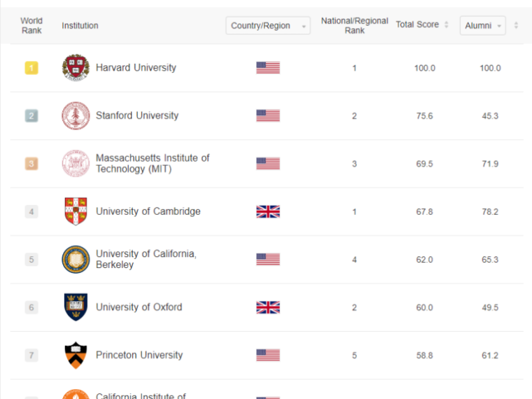Click the University of Oxford crest logo
The height and width of the screenshot is (399, 532).
pyautogui.click(x=76, y=307)
